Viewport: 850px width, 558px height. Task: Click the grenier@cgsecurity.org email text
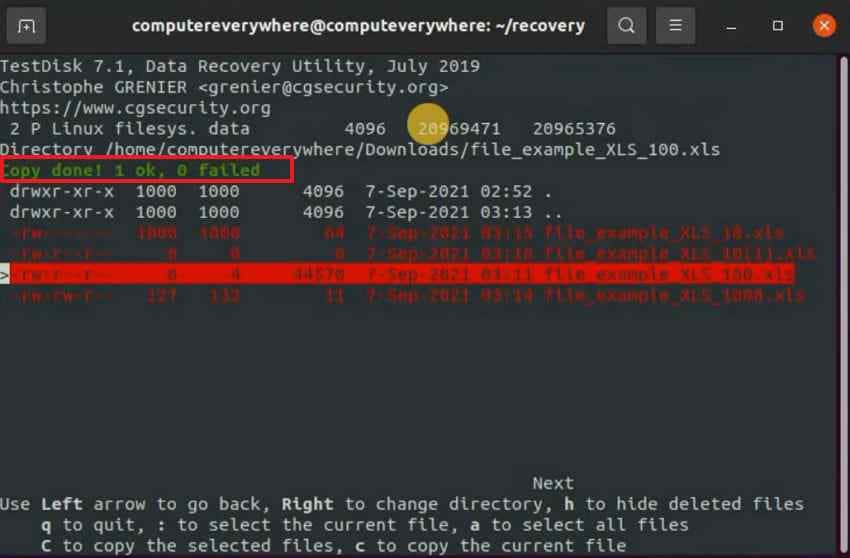coord(323,87)
